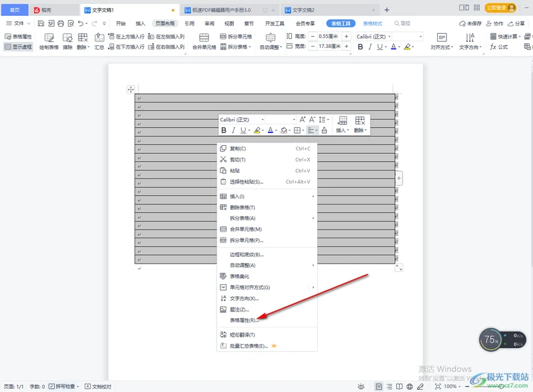Toggle Underline in the ribbon
This screenshot has width=533, height=392.
pyautogui.click(x=380, y=47)
